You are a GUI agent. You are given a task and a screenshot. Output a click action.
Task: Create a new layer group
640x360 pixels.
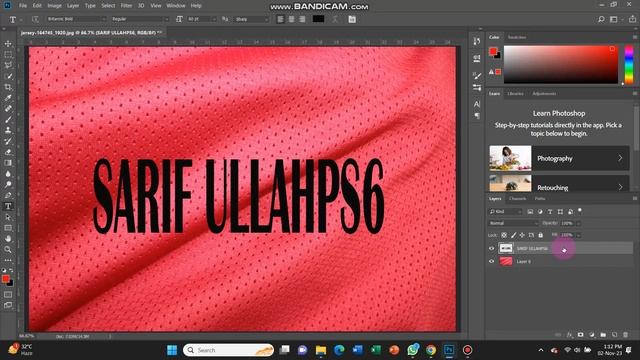point(603,335)
